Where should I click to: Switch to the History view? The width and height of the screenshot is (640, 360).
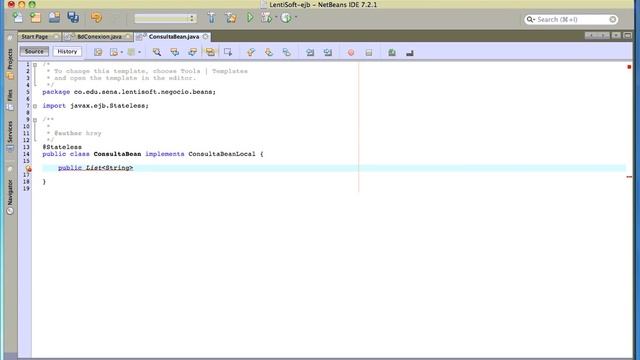click(67, 51)
